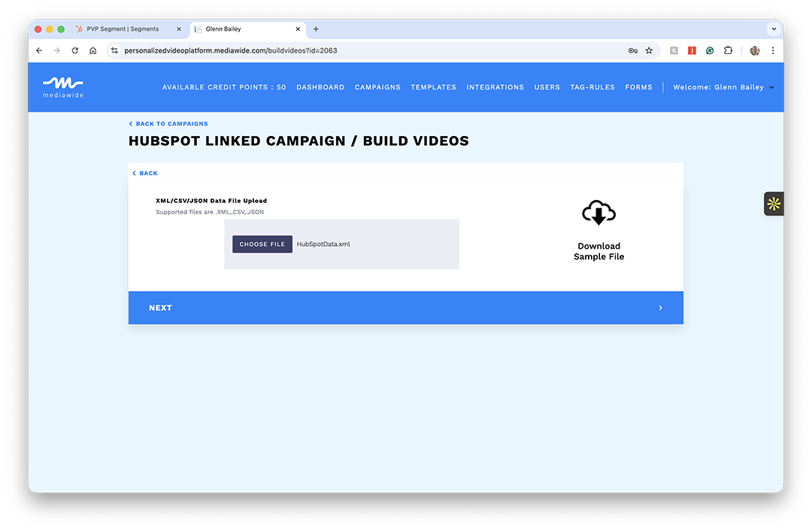This screenshot has width=812, height=530.
Task: Click the password key icon in address bar
Action: click(x=632, y=50)
